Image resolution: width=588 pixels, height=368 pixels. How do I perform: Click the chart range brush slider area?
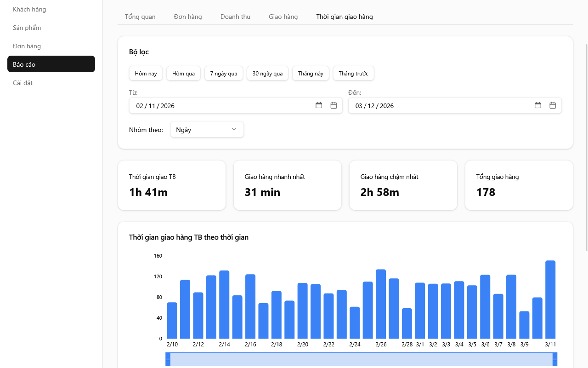361,359
